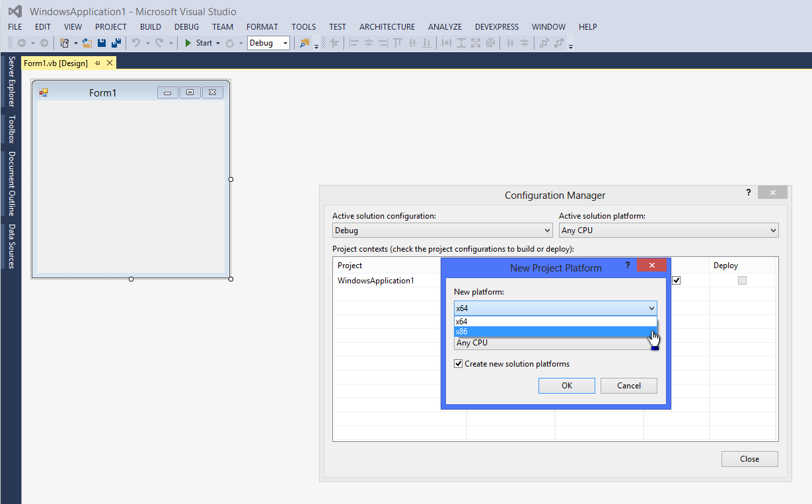Viewport: 812px width, 504px height.
Task: Click the Visual Studio logo icon
Action: (15, 11)
